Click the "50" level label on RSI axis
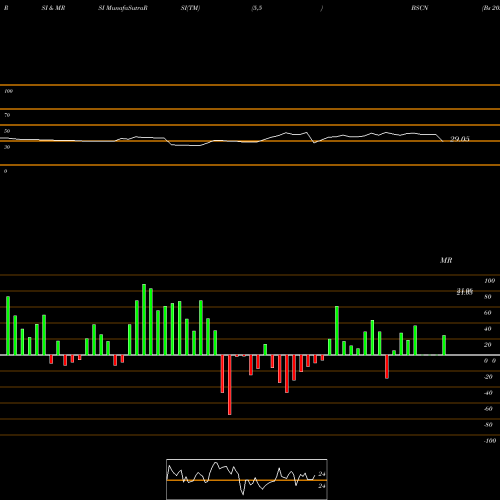Screen dimensions: 500x500 tap(7, 131)
